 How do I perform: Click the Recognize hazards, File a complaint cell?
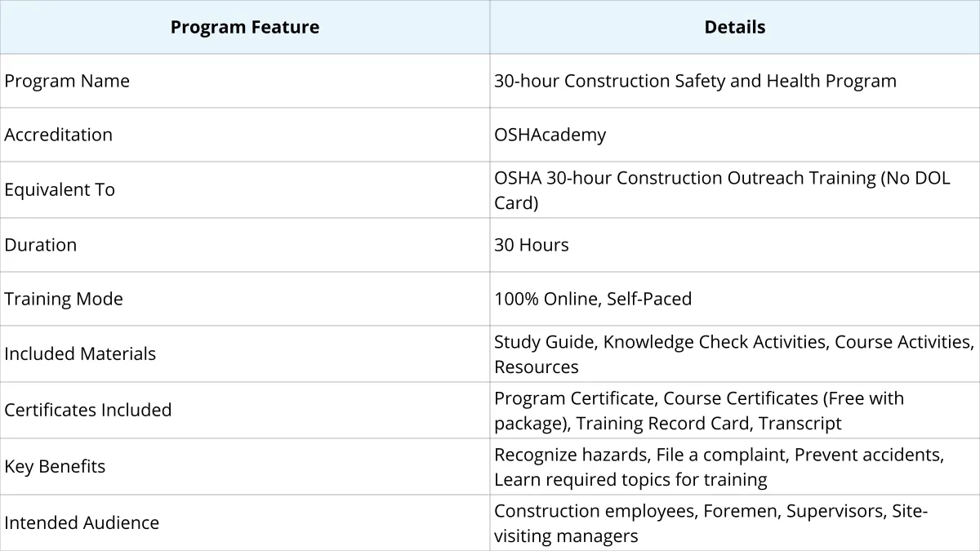(x=735, y=466)
